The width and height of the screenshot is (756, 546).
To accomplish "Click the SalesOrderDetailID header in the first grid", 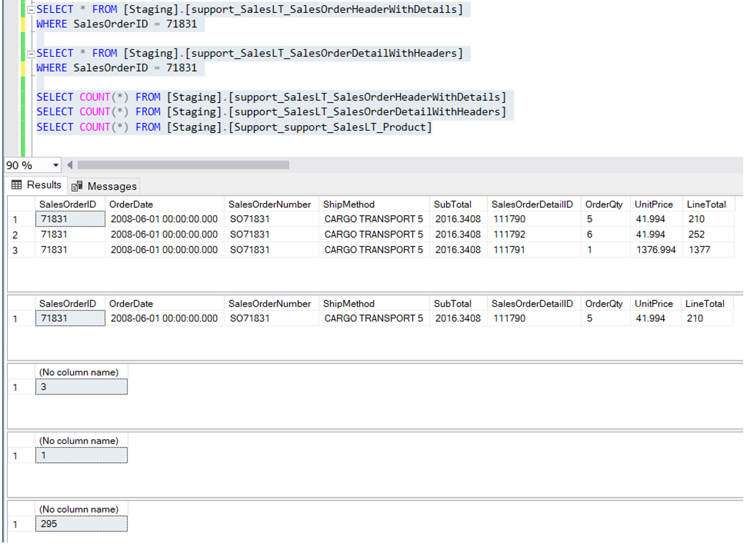I will click(532, 204).
